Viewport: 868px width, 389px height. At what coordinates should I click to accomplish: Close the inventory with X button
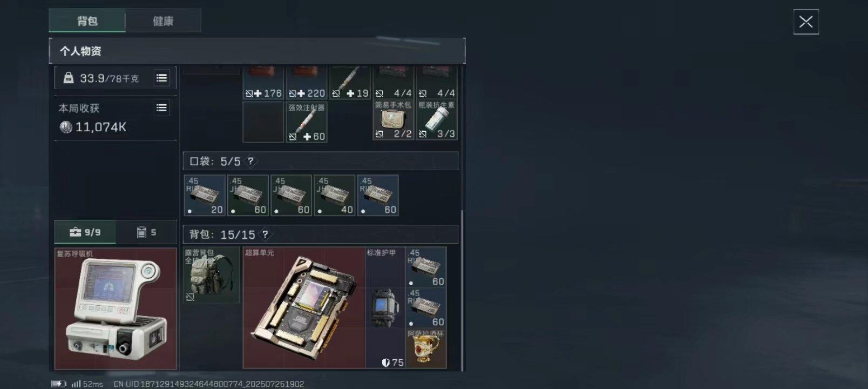[x=806, y=22]
